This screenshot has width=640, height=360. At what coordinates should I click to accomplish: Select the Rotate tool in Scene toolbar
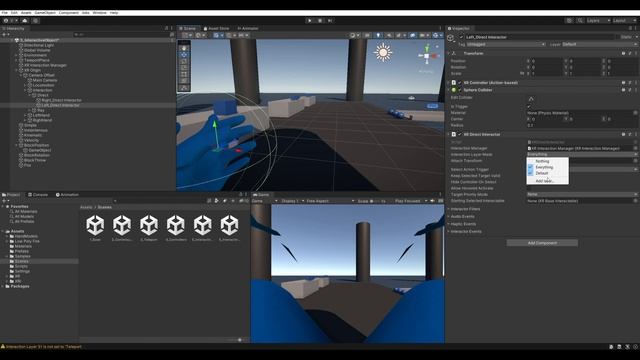[184, 61]
